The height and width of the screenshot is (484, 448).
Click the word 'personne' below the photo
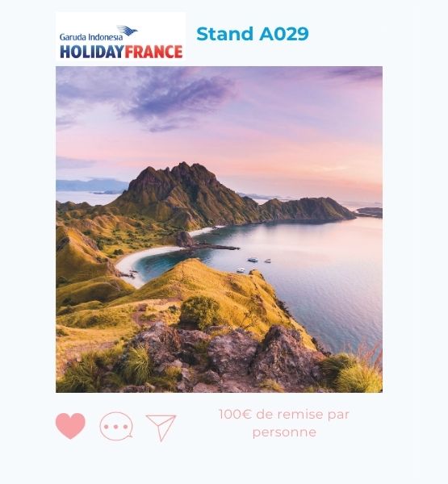(284, 432)
